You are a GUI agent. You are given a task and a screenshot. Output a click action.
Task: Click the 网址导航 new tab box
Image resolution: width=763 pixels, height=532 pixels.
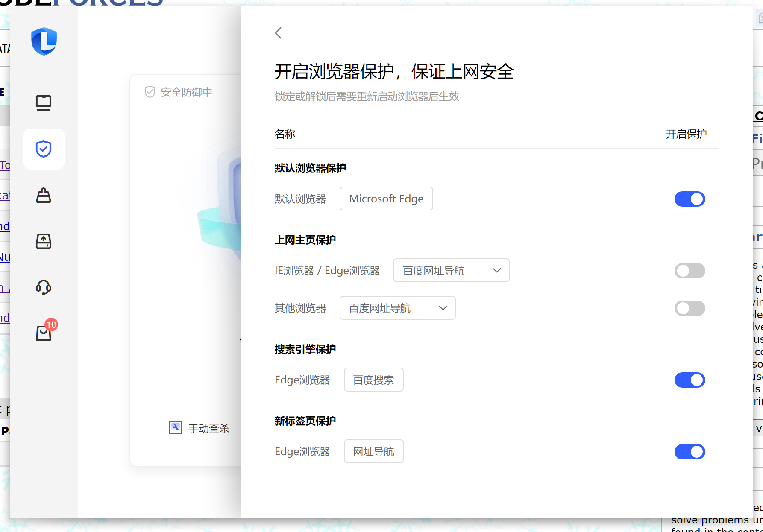(x=373, y=451)
